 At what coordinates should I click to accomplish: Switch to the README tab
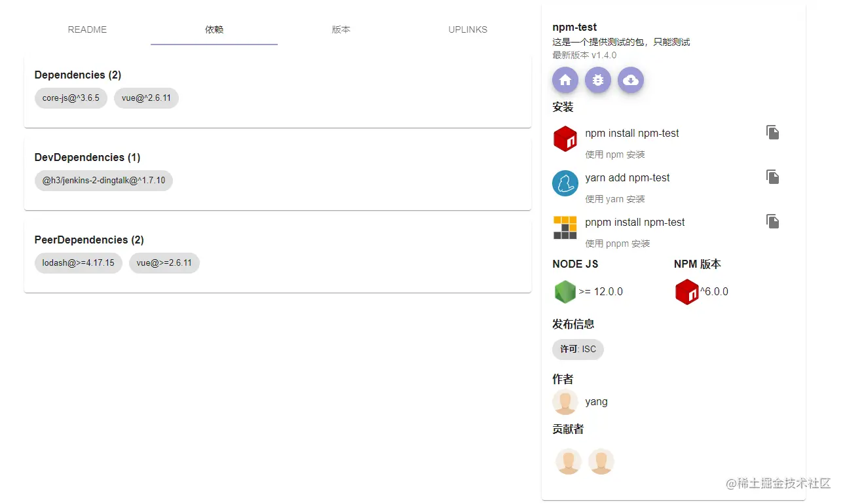pos(87,29)
